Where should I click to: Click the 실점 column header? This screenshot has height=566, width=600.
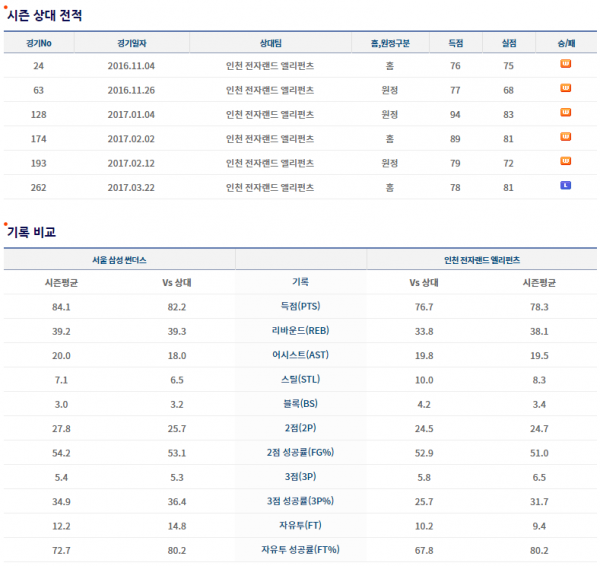[509, 43]
